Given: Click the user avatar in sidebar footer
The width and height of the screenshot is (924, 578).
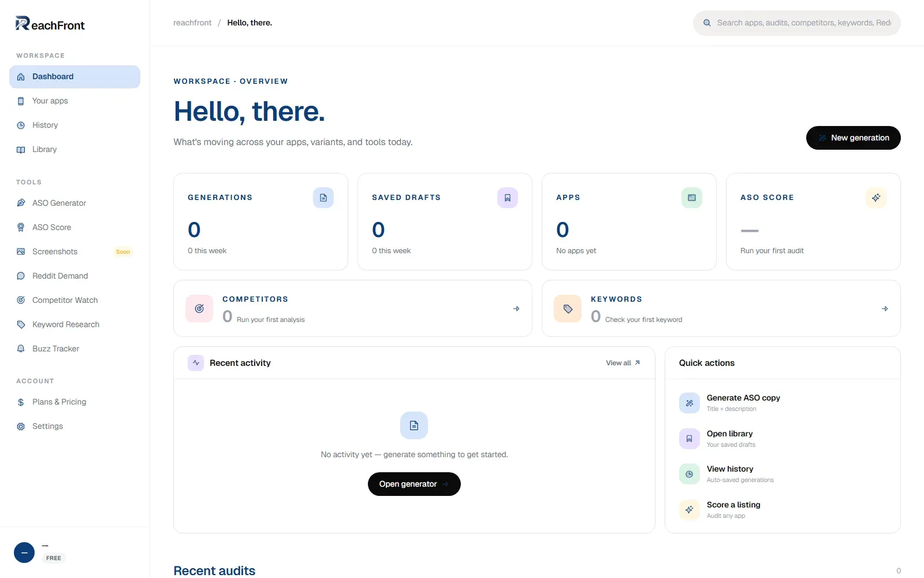Looking at the screenshot, I should pyautogui.click(x=24, y=553).
